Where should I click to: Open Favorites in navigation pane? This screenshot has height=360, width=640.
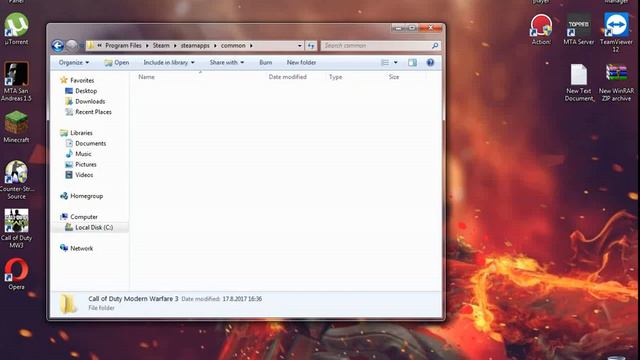coord(82,80)
